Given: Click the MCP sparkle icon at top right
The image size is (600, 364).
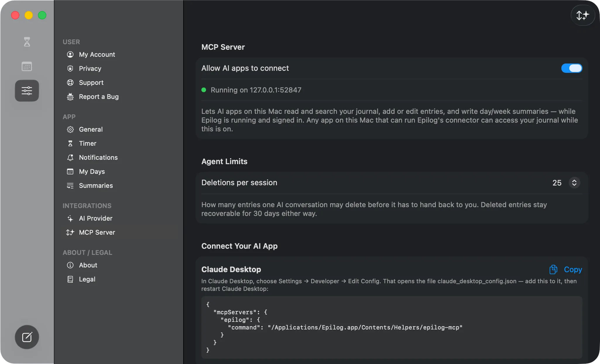Looking at the screenshot, I should click(x=583, y=15).
